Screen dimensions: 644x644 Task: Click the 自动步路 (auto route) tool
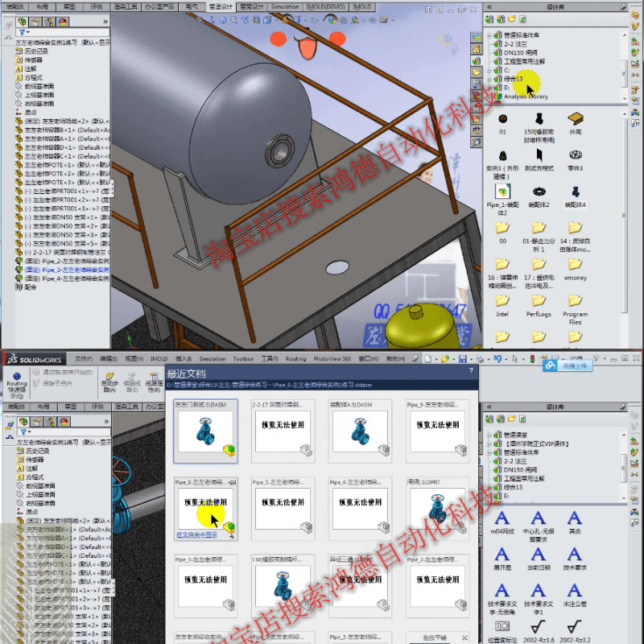click(x=109, y=382)
